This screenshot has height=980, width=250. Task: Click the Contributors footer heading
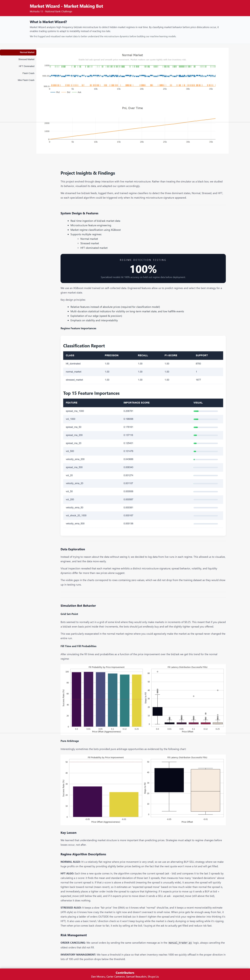tap(125, 973)
